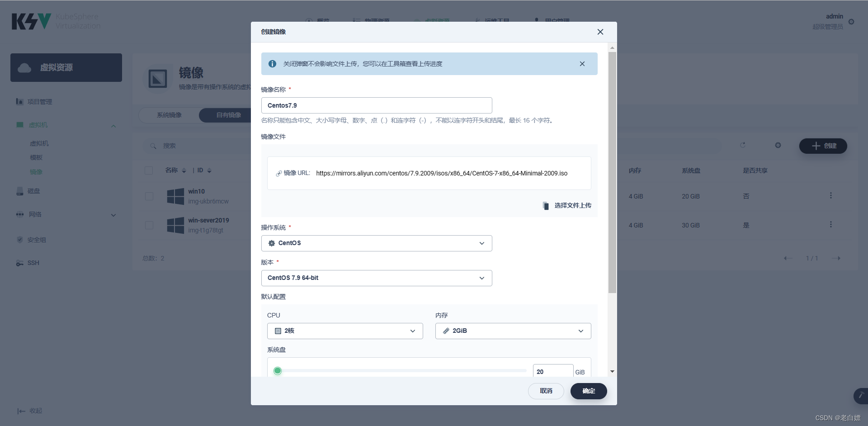The height and width of the screenshot is (426, 868).
Task: Click the 网络 network icon in sidebar
Action: click(20, 214)
